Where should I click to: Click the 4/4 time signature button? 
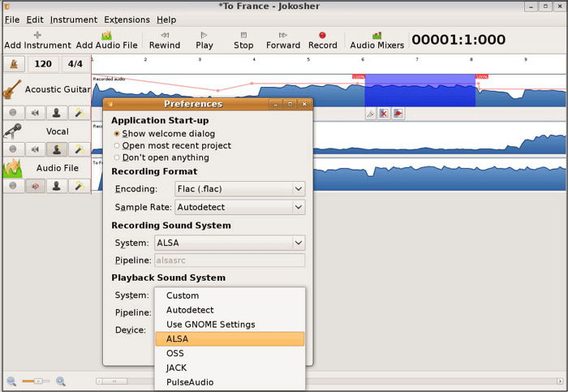pos(75,64)
